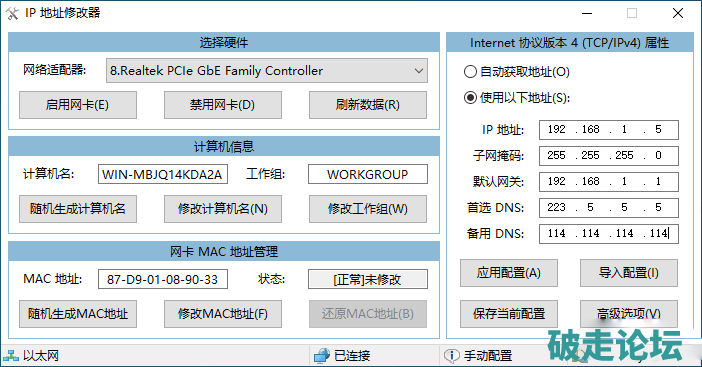Click into the MAC 地址 input field
This screenshot has height=367, width=702.
pos(163,279)
